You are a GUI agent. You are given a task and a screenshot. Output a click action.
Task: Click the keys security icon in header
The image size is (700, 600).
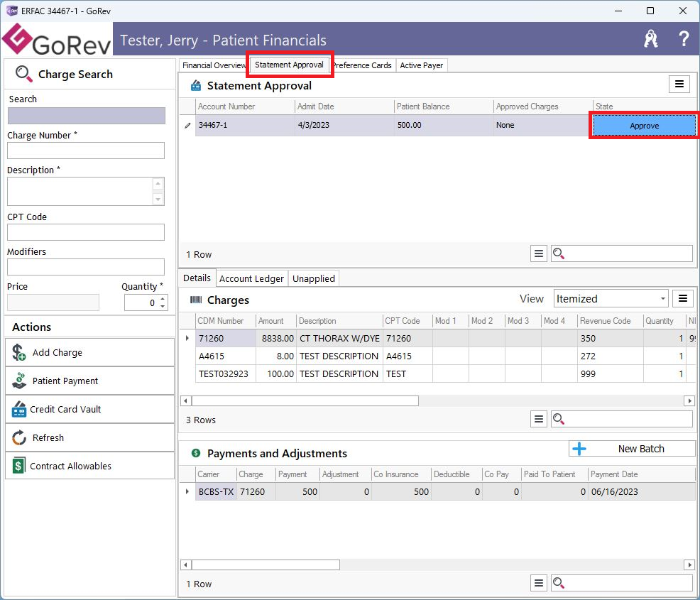[x=650, y=39]
